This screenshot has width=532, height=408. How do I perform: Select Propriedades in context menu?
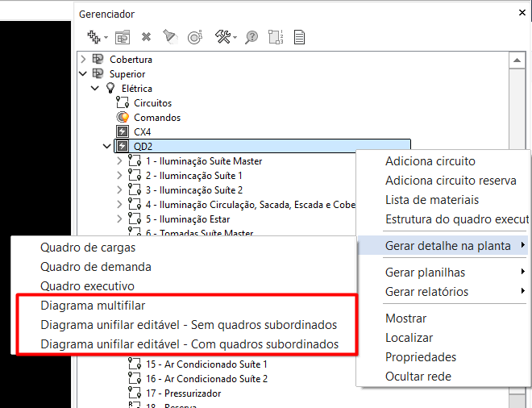pyautogui.click(x=421, y=357)
